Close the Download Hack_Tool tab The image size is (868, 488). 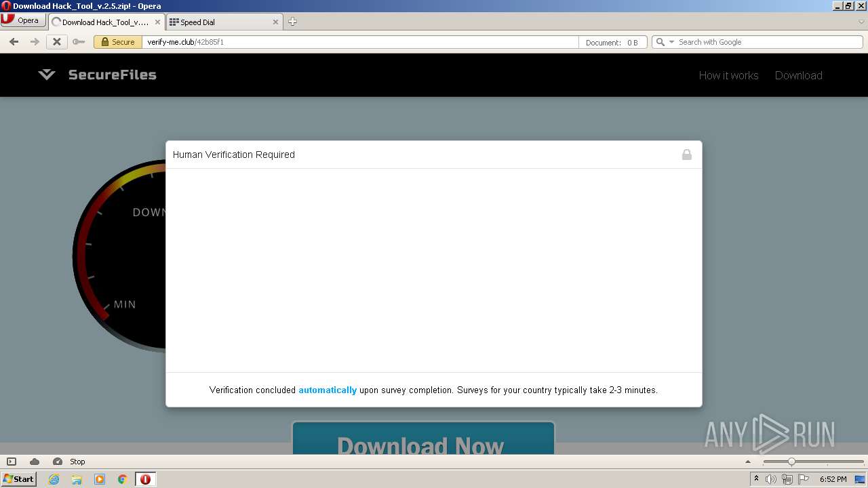(x=157, y=22)
